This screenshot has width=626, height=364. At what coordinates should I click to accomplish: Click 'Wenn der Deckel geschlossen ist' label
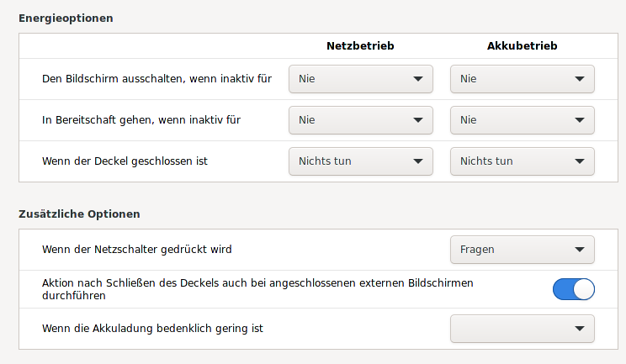pos(125,161)
